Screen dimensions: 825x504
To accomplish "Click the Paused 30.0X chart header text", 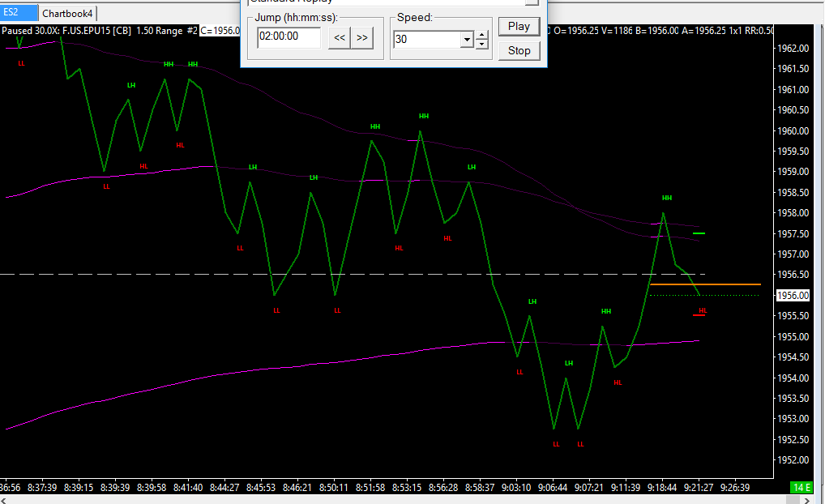I will click(x=30, y=31).
